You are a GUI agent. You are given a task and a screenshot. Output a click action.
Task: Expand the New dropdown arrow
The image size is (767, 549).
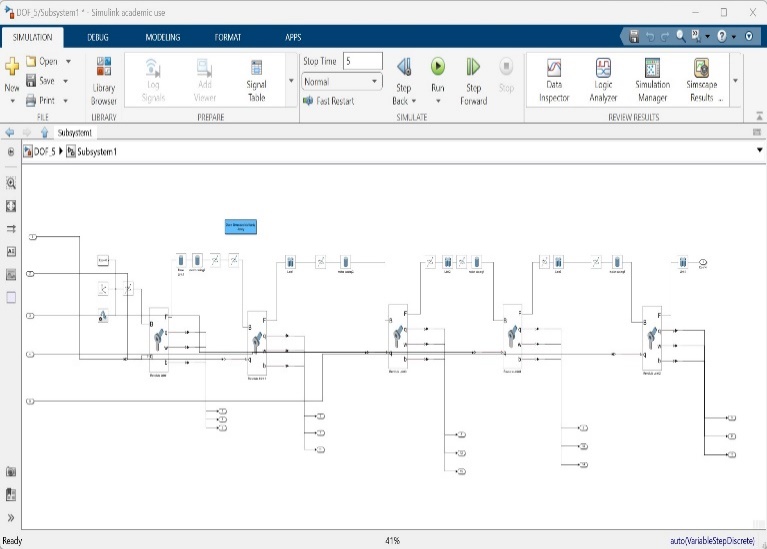(x=12, y=101)
